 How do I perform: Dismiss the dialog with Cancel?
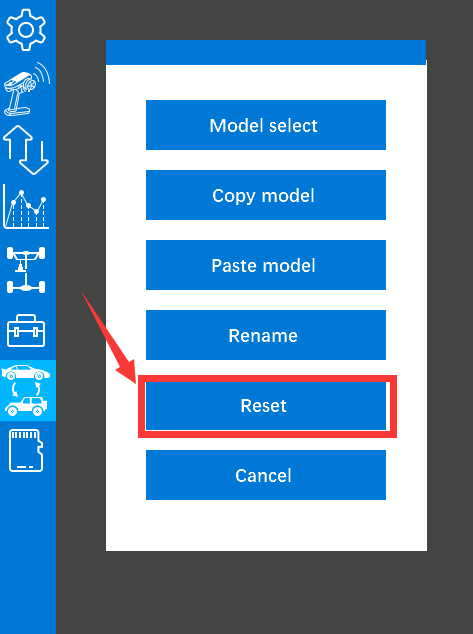[266, 475]
